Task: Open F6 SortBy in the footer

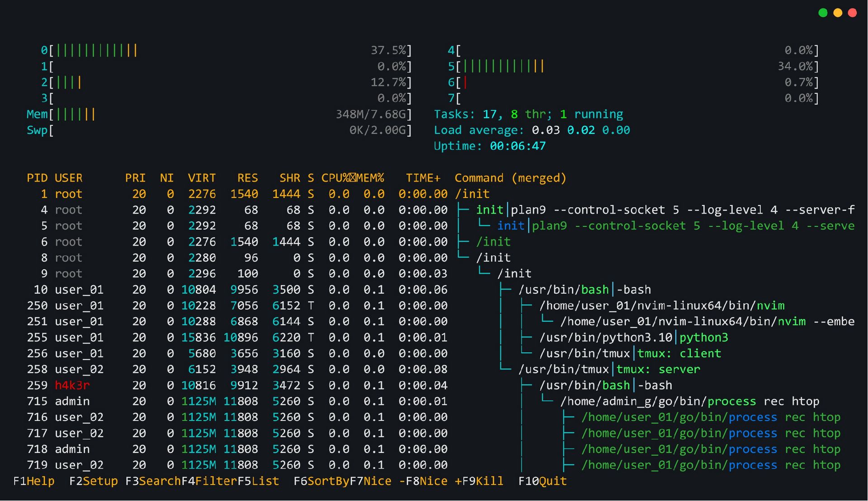Action: tap(321, 481)
